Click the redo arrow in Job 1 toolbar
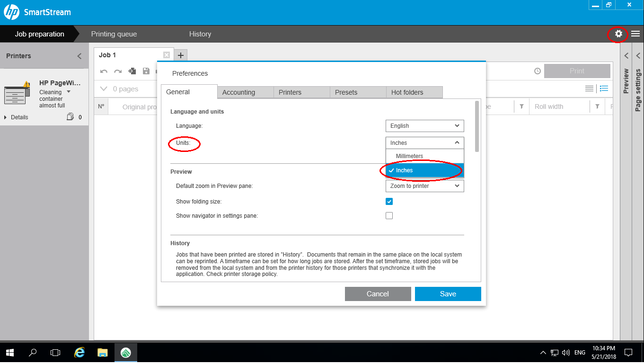The height and width of the screenshot is (364, 644). tap(118, 71)
